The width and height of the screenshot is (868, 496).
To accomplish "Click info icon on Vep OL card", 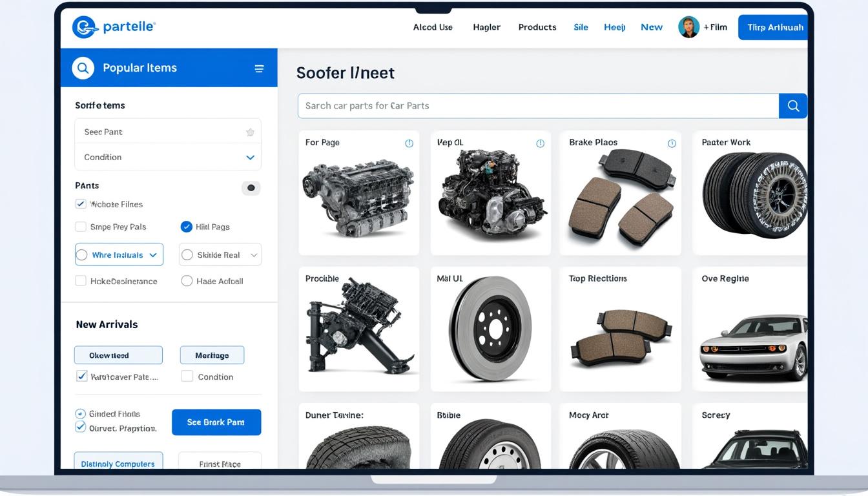I will (x=540, y=143).
